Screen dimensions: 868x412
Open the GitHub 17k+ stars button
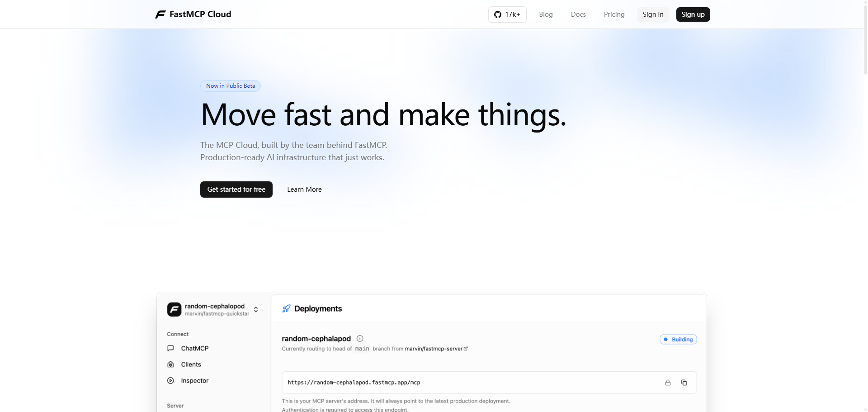pyautogui.click(x=507, y=14)
